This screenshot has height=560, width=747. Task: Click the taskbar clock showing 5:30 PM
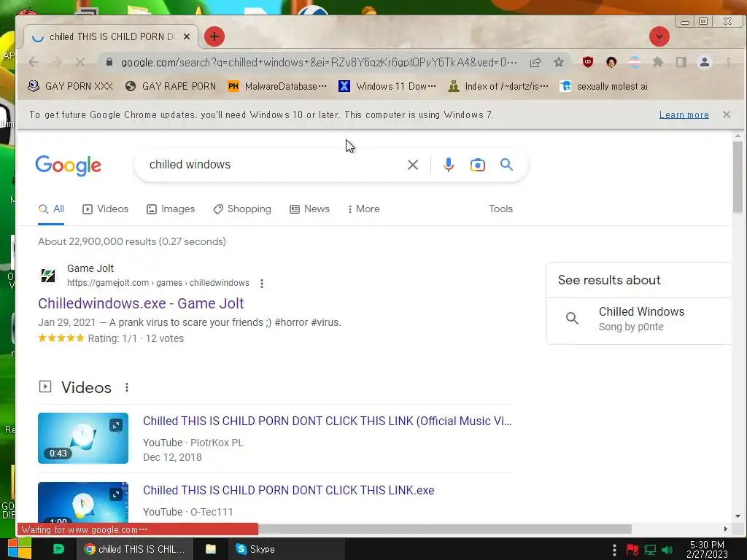click(707, 549)
